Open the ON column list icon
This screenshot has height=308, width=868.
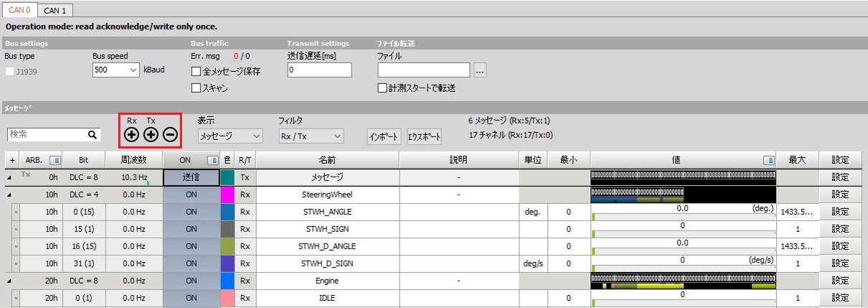coord(212,160)
